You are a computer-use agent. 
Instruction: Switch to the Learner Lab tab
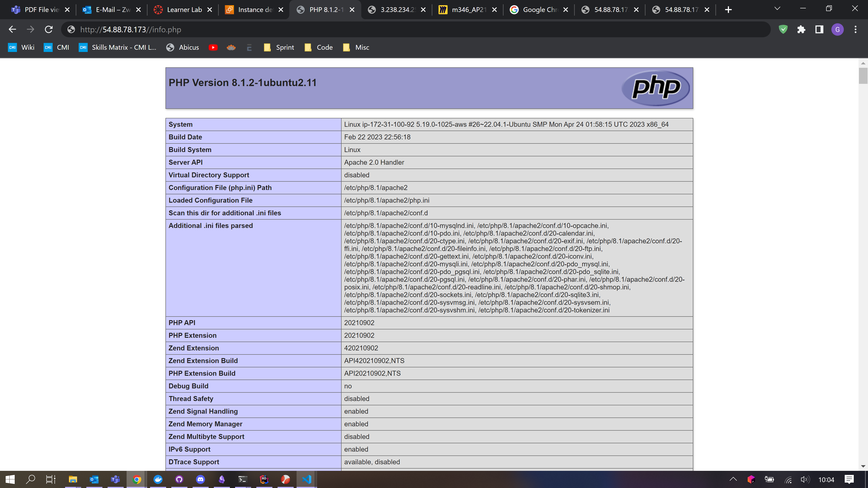pos(184,10)
